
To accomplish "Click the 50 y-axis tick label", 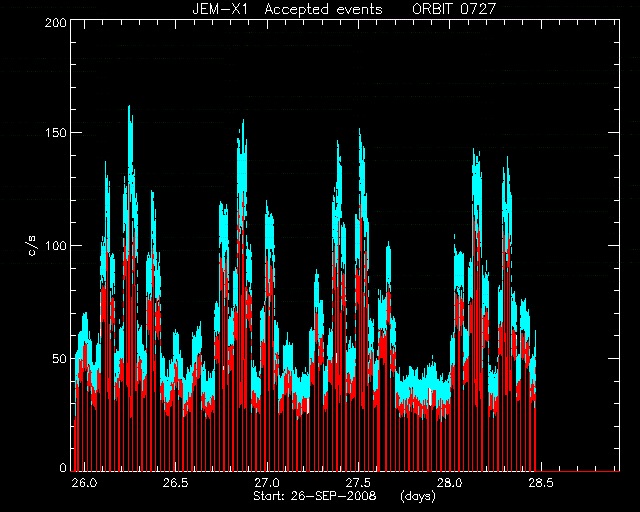I will click(60, 358).
